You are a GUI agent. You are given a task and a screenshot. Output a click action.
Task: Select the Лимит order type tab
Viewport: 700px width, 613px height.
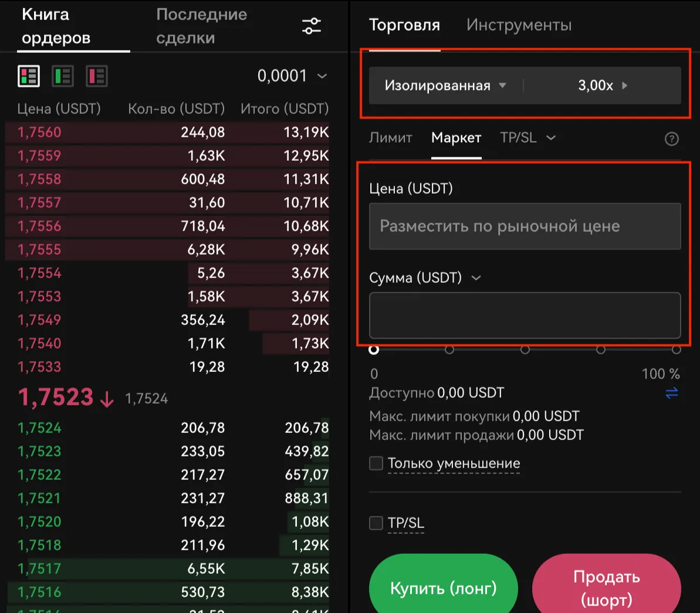[x=391, y=138]
